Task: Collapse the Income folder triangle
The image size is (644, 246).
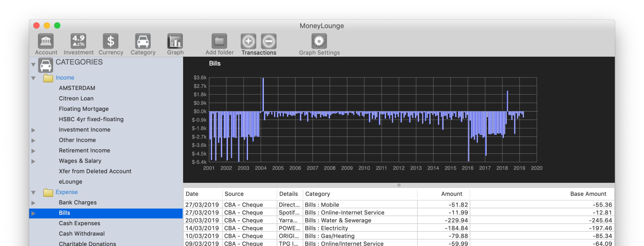Action: click(x=33, y=78)
